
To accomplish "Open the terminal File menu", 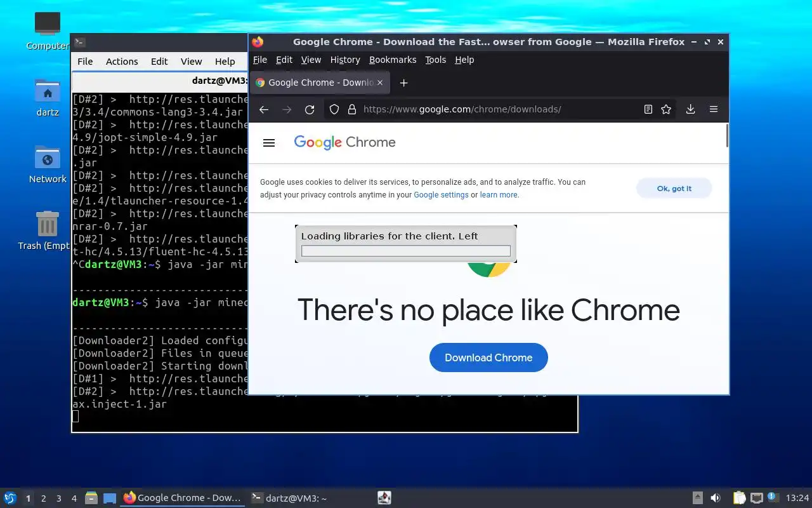I will point(85,62).
